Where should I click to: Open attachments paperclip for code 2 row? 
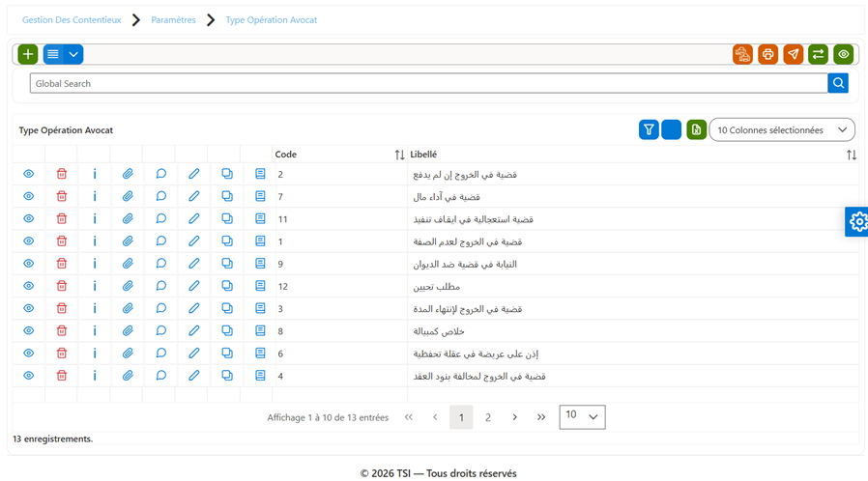(128, 174)
